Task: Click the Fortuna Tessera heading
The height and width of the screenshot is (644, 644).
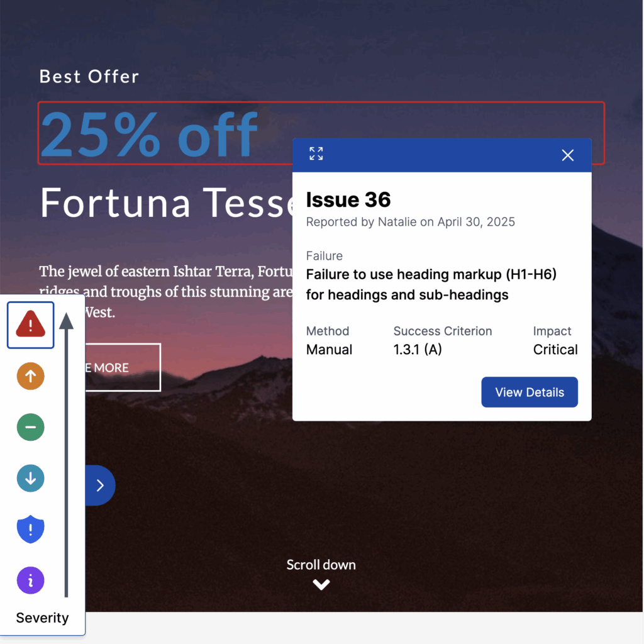Action: [x=166, y=202]
